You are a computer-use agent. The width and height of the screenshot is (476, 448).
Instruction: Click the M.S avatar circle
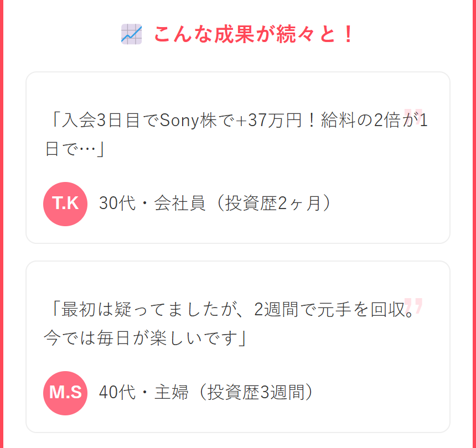(65, 393)
